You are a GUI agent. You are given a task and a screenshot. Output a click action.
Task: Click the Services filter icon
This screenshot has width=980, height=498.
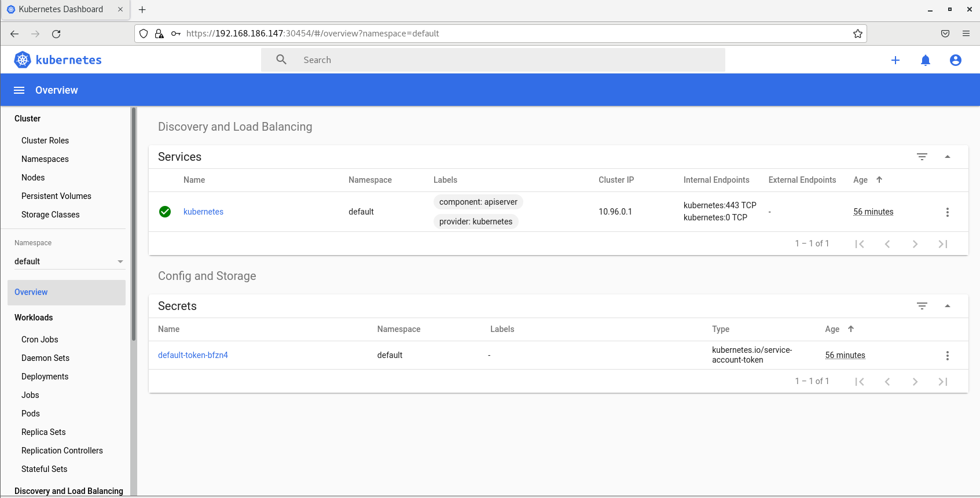pos(922,157)
